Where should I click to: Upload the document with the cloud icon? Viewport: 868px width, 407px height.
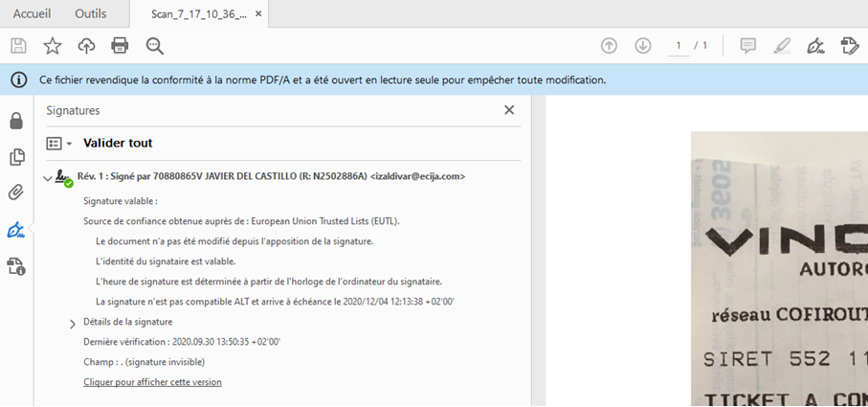click(x=86, y=46)
